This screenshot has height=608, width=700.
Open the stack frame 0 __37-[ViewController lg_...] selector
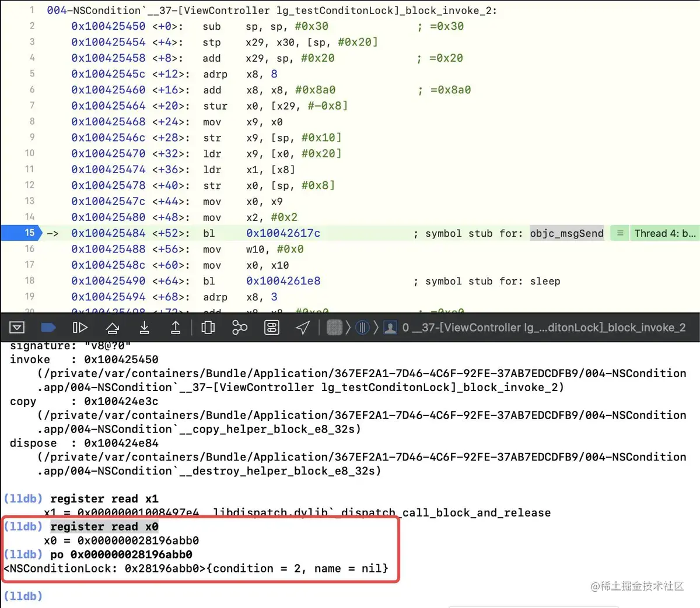pyautogui.click(x=544, y=328)
